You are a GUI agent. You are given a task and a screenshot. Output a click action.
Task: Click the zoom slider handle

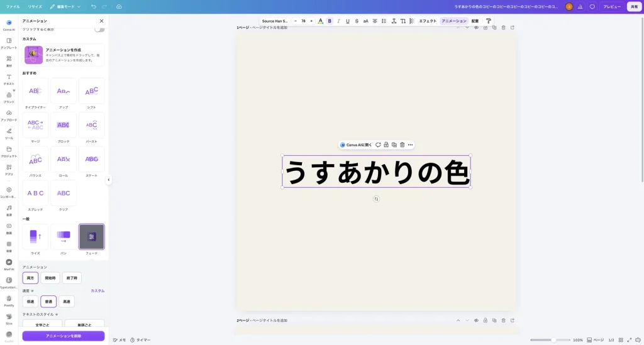click(553, 340)
